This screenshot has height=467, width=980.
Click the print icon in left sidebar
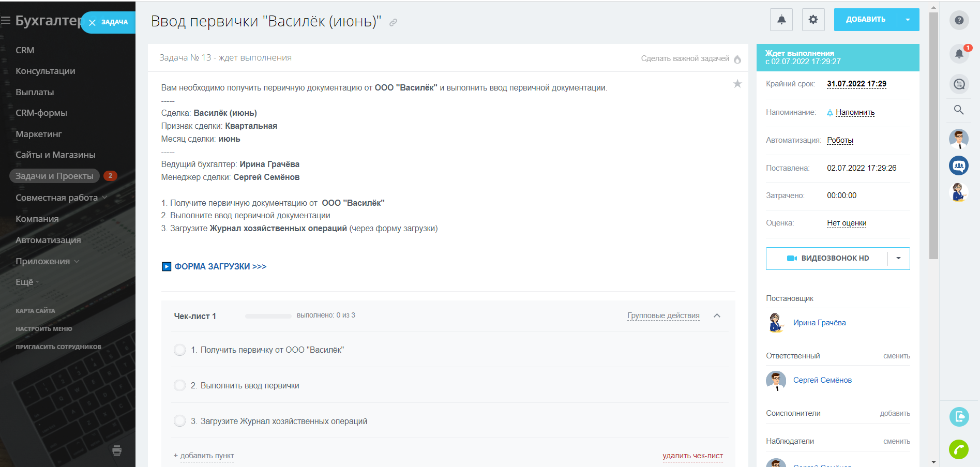click(117, 450)
